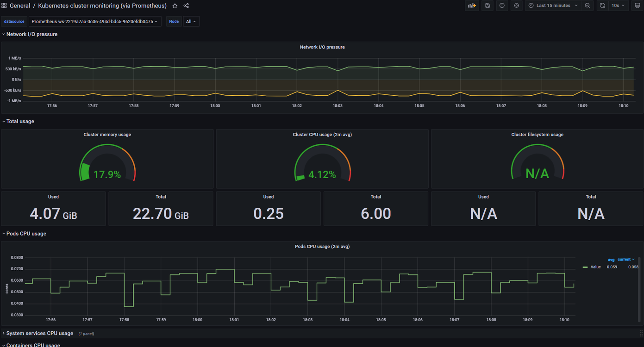Open the dashboard grid menu icon
The height and width of the screenshot is (347, 644).
(4, 6)
